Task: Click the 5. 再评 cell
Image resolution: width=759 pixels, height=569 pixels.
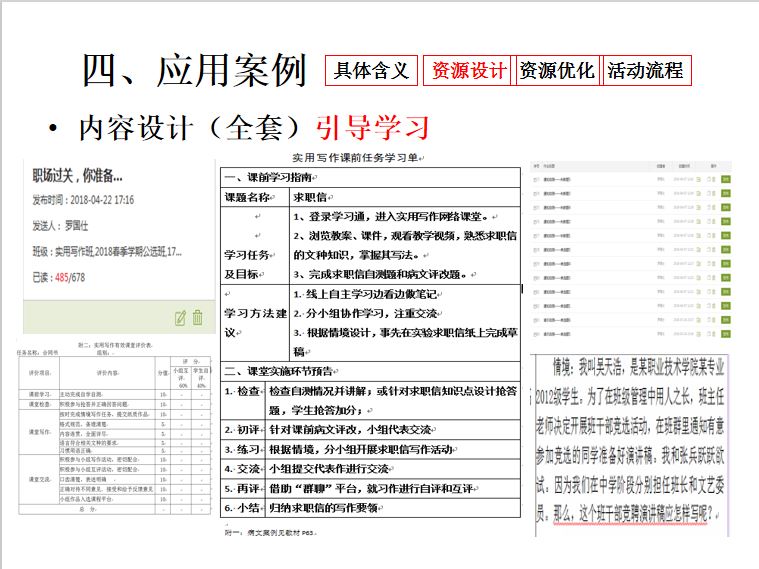Action: point(243,489)
